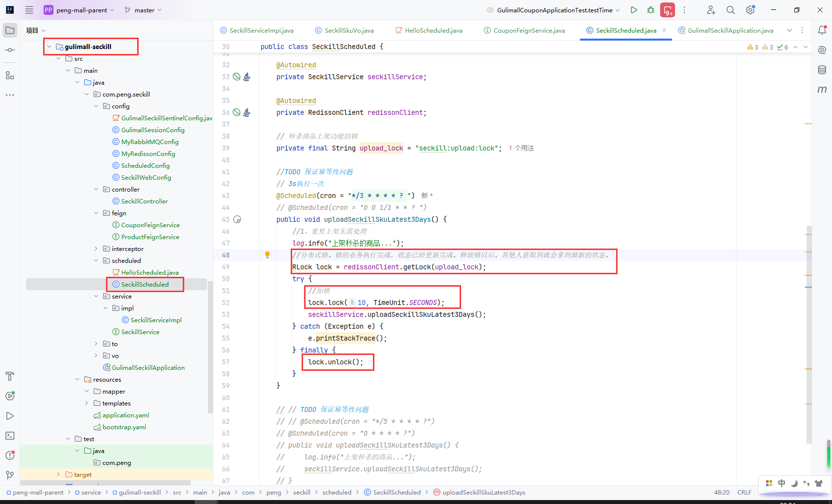Go to previous highlighted problem arrow

[795, 47]
